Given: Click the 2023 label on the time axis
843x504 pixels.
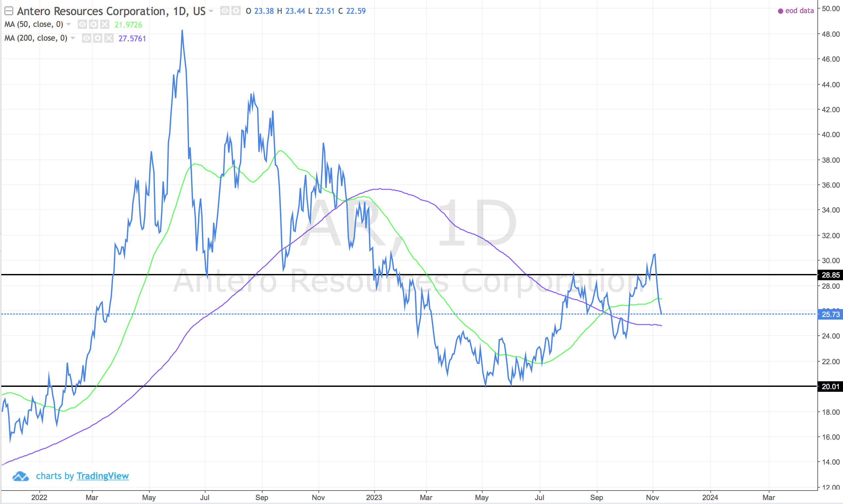Looking at the screenshot, I should click(x=374, y=497).
